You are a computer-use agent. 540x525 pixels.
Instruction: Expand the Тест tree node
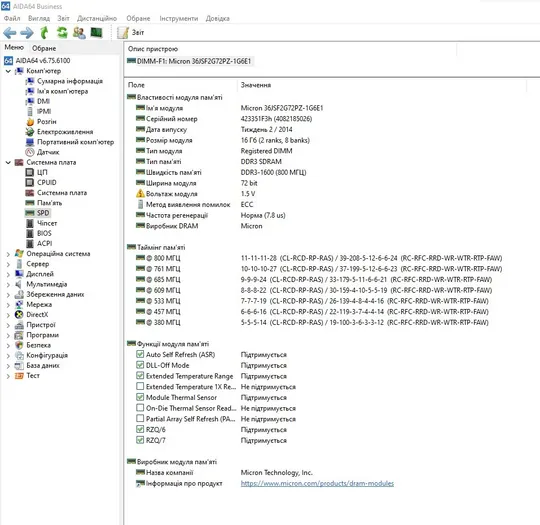pyautogui.click(x=8, y=376)
